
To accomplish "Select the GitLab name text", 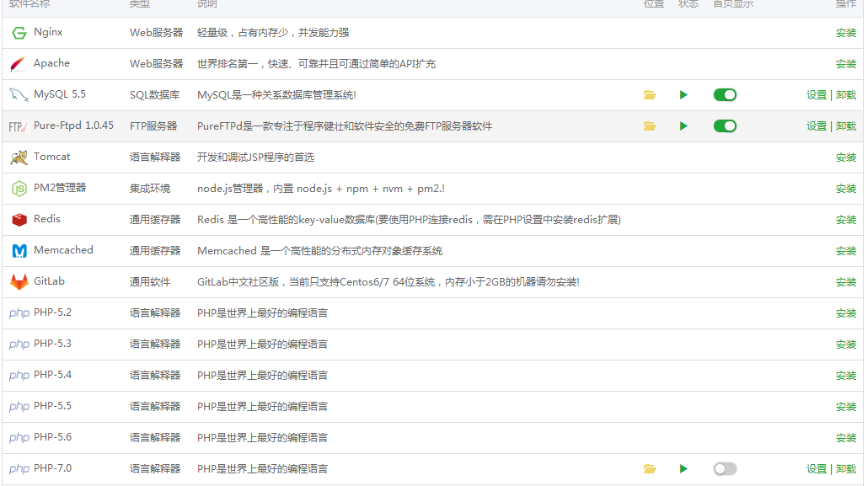I will pyautogui.click(x=49, y=281).
